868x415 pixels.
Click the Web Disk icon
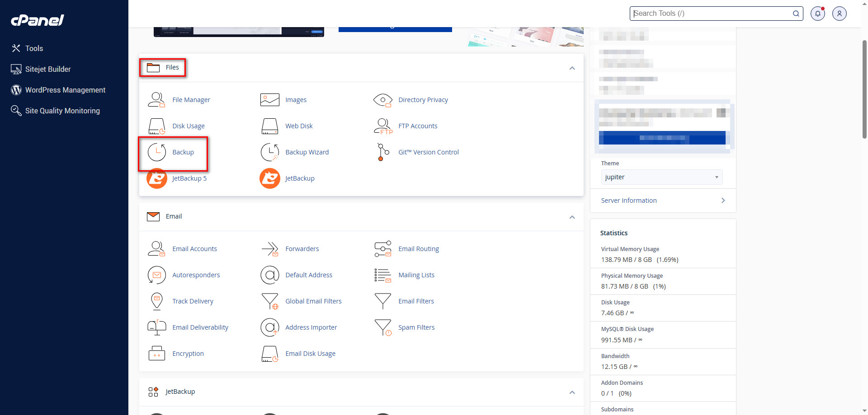pos(269,126)
